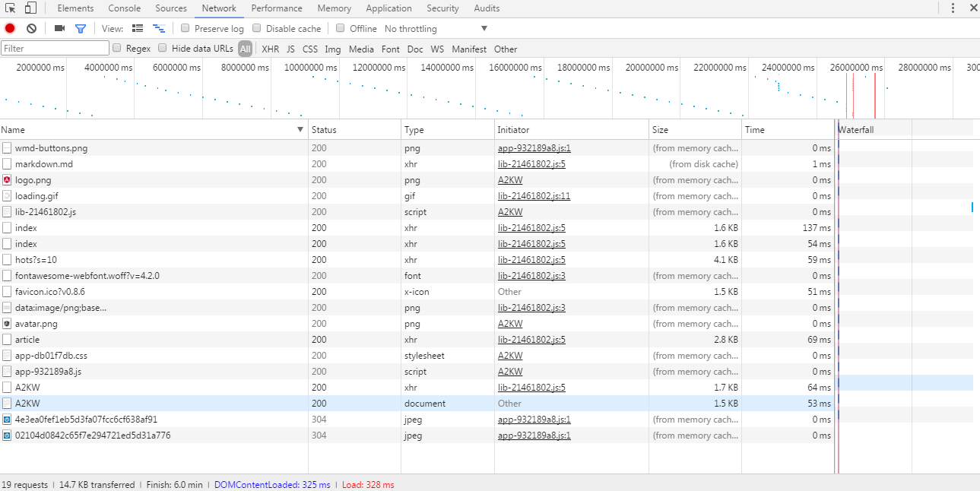
Task: Click the avatar.png file icon
Action: click(x=7, y=324)
